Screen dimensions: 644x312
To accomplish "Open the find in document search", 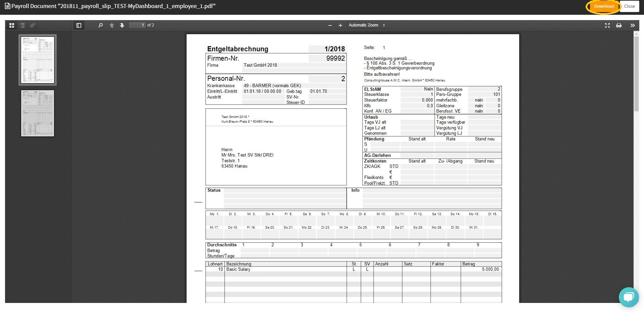I will click(x=100, y=25).
